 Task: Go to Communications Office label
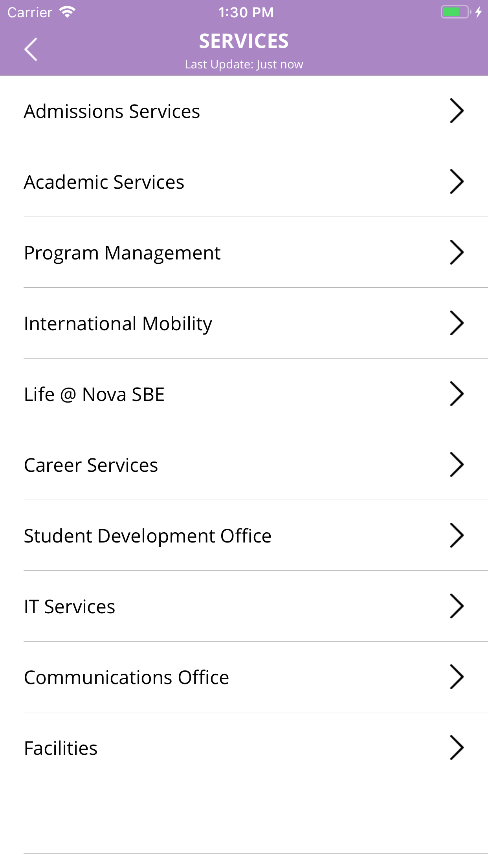click(x=127, y=677)
